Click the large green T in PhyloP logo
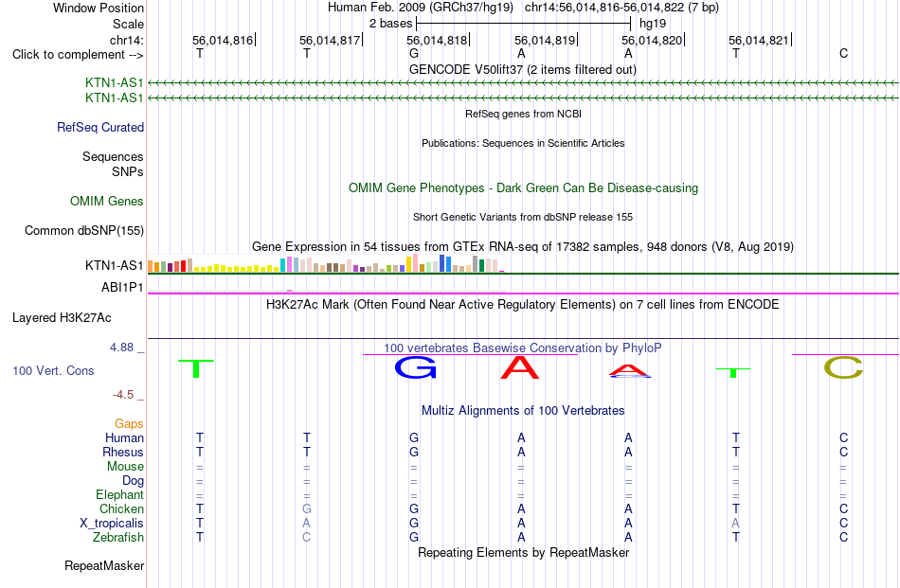This screenshot has width=900, height=588. click(196, 368)
